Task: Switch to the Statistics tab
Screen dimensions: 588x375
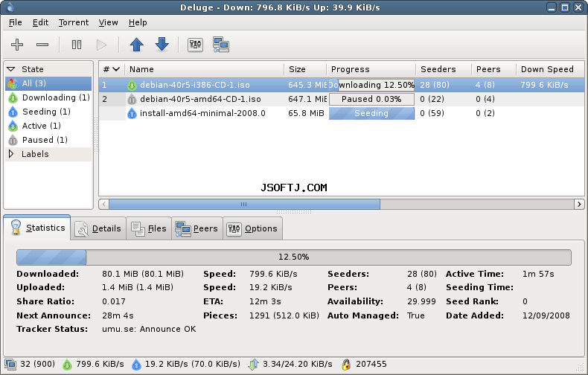Action: (x=37, y=228)
